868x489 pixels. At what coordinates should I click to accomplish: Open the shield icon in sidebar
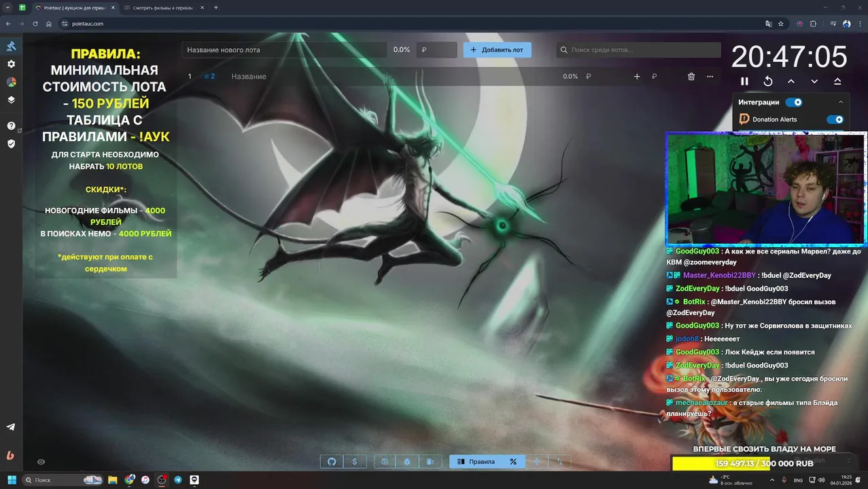11,143
